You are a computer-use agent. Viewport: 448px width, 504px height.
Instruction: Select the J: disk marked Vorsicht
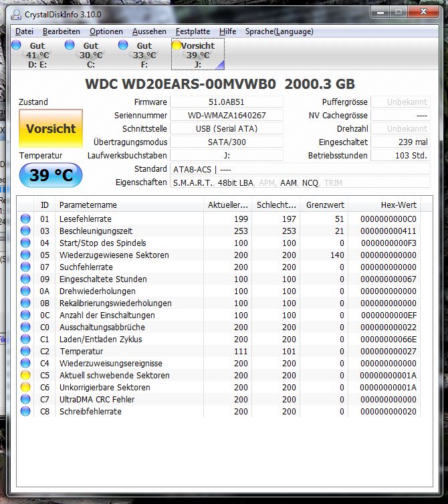[198, 54]
